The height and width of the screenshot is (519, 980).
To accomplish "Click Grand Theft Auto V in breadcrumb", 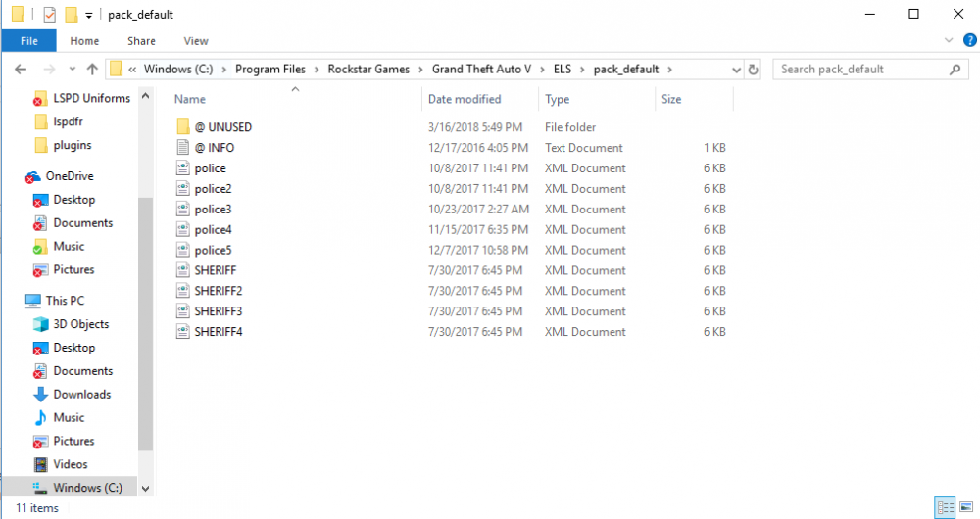I will 481,70.
